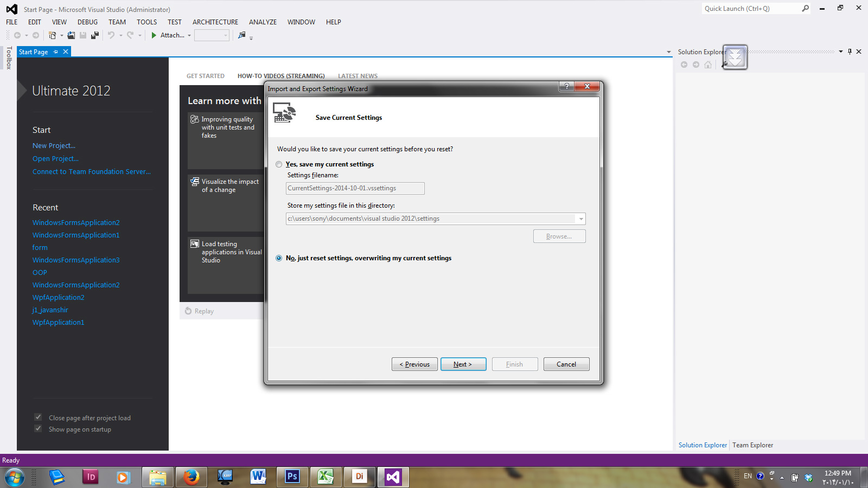This screenshot has width=868, height=488.
Task: Open the ARCHITECTURE menu
Action: tap(215, 22)
